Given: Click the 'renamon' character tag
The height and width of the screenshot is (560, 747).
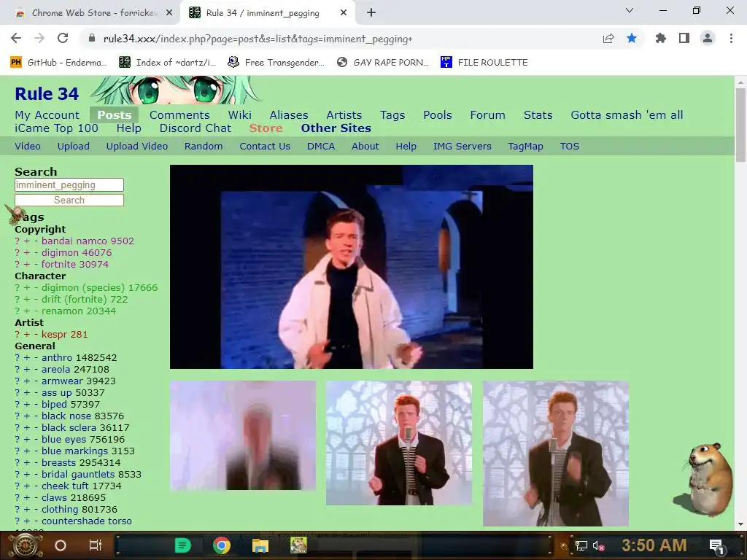Looking at the screenshot, I should tap(63, 311).
